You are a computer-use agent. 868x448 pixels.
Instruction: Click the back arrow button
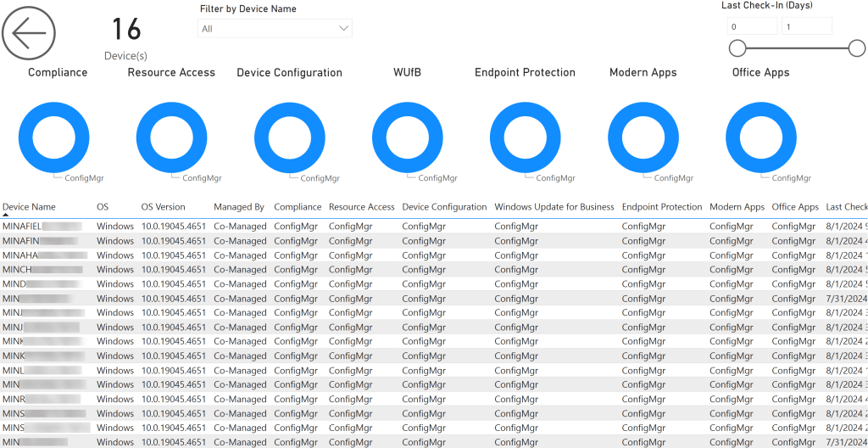pos(29,33)
